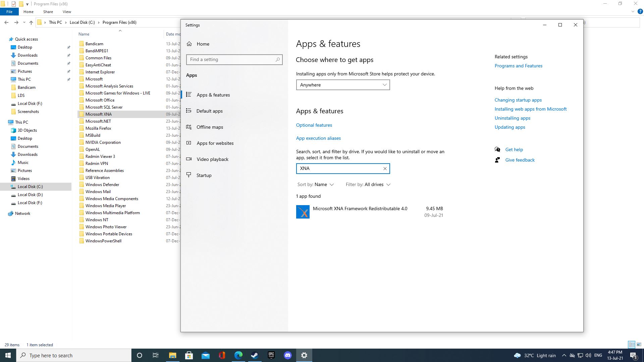Open the Optional features link

point(314,125)
